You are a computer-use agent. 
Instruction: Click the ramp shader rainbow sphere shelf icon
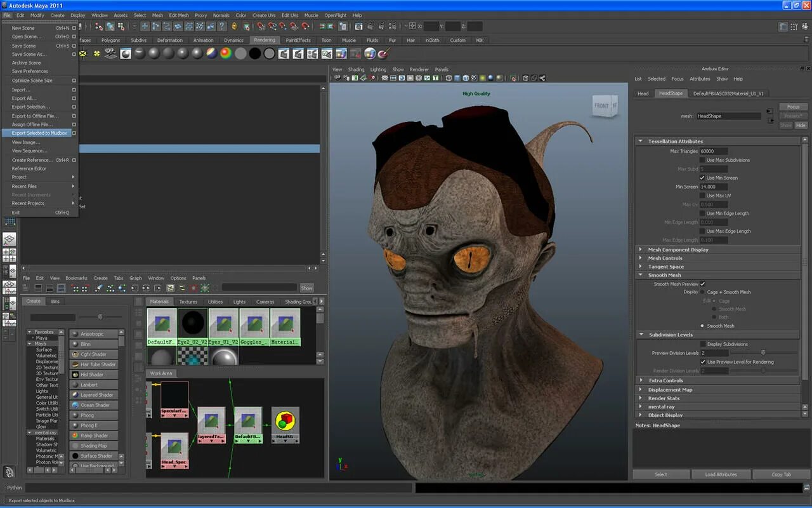point(226,53)
